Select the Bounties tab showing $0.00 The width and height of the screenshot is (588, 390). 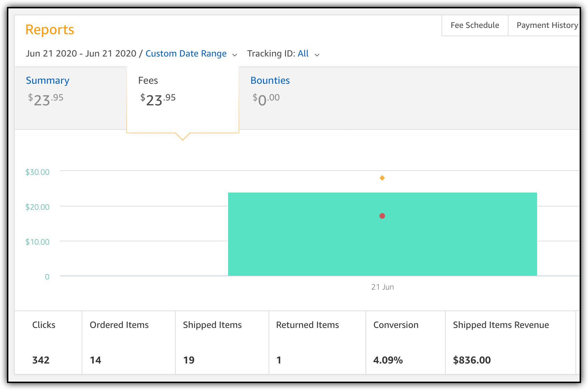tap(270, 80)
